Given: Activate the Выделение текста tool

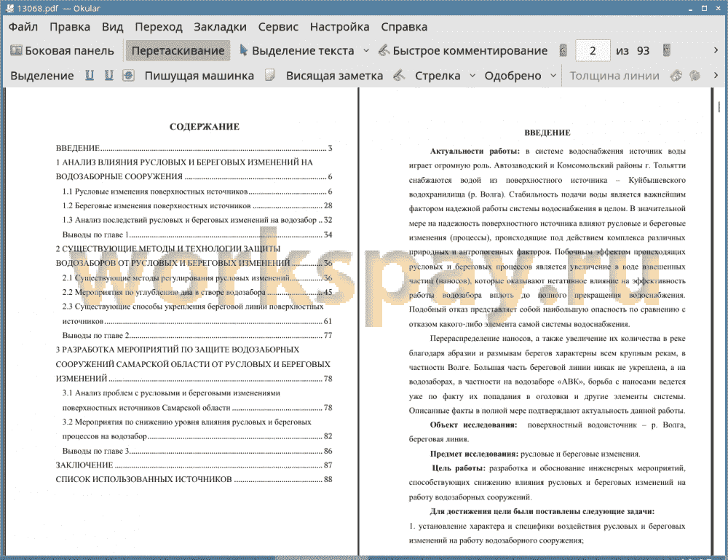Looking at the screenshot, I should [x=296, y=51].
